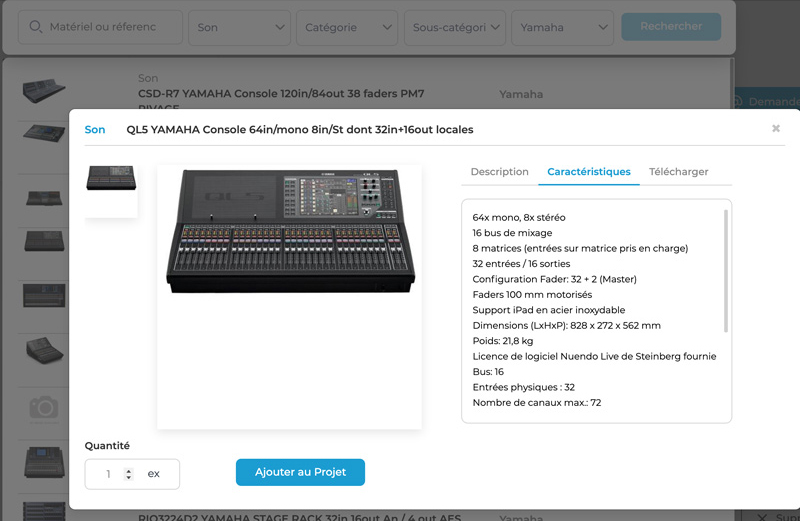This screenshot has width=800, height=521.
Task: Click 'Entrées physiques : 32' line
Action: (x=523, y=387)
